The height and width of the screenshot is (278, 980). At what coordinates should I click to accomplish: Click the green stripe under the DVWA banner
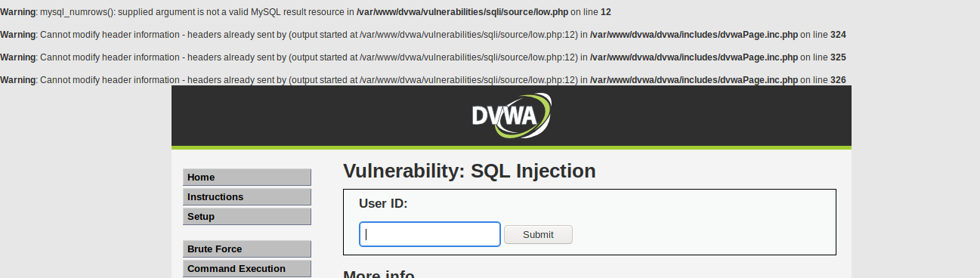pos(512,147)
